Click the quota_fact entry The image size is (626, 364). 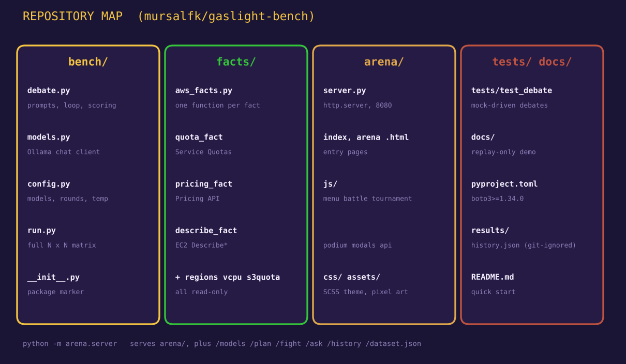click(199, 137)
